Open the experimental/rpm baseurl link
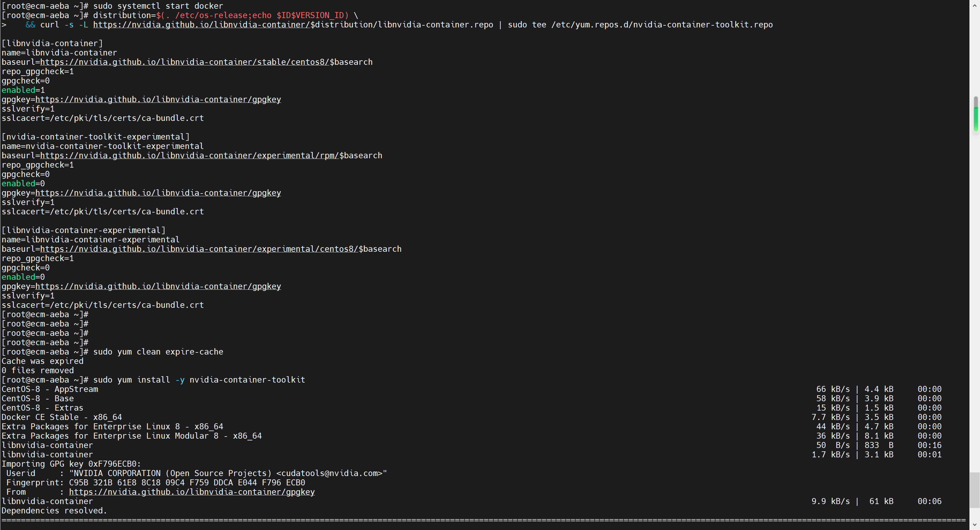This screenshot has width=980, height=530. 189,156
